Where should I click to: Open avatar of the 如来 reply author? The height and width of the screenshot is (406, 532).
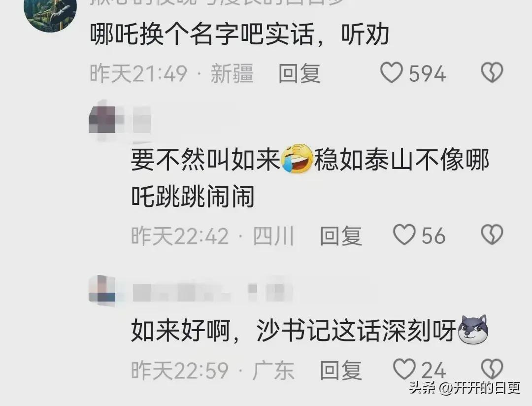(102, 121)
